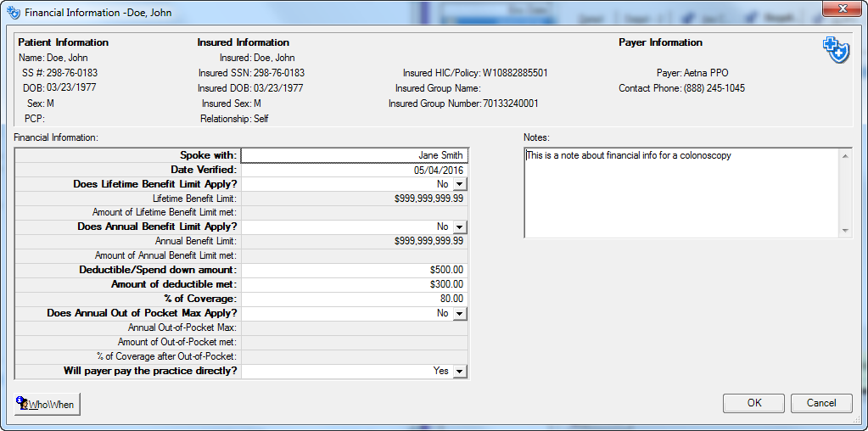Click the Annual Benefit Limit amount field

355,241
